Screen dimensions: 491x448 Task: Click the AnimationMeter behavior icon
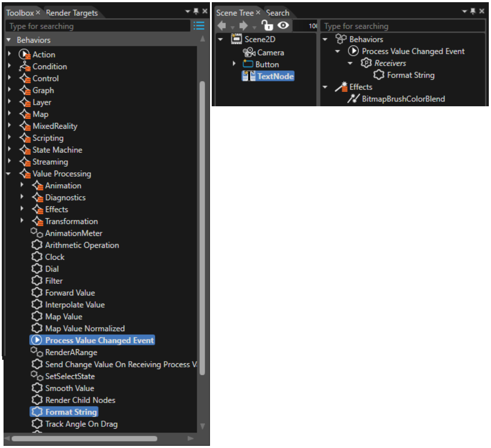coord(37,233)
